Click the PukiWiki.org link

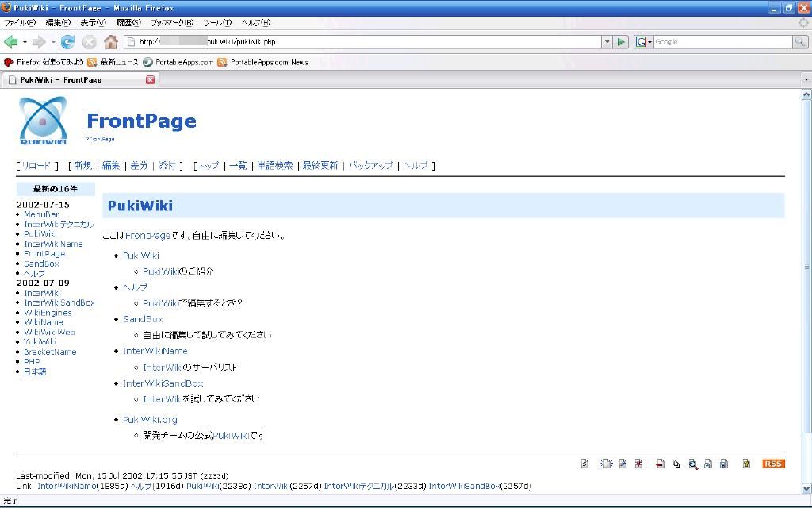pos(150,420)
